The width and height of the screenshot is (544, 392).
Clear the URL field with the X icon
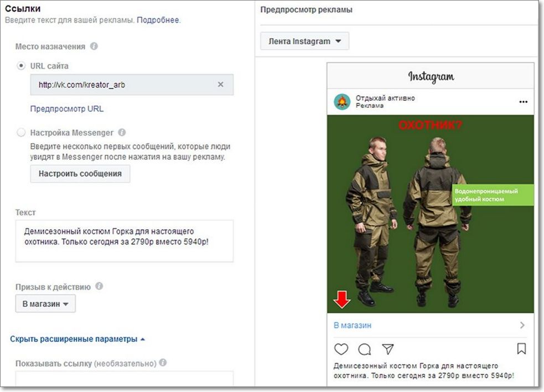tap(220, 84)
